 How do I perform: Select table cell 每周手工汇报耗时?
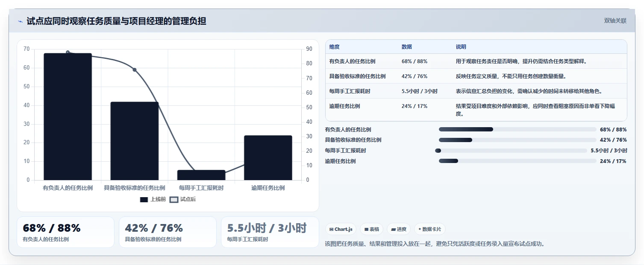coord(350,91)
